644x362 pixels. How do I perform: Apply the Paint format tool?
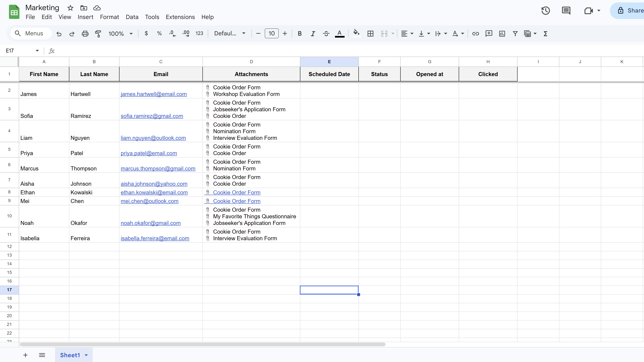(98, 34)
